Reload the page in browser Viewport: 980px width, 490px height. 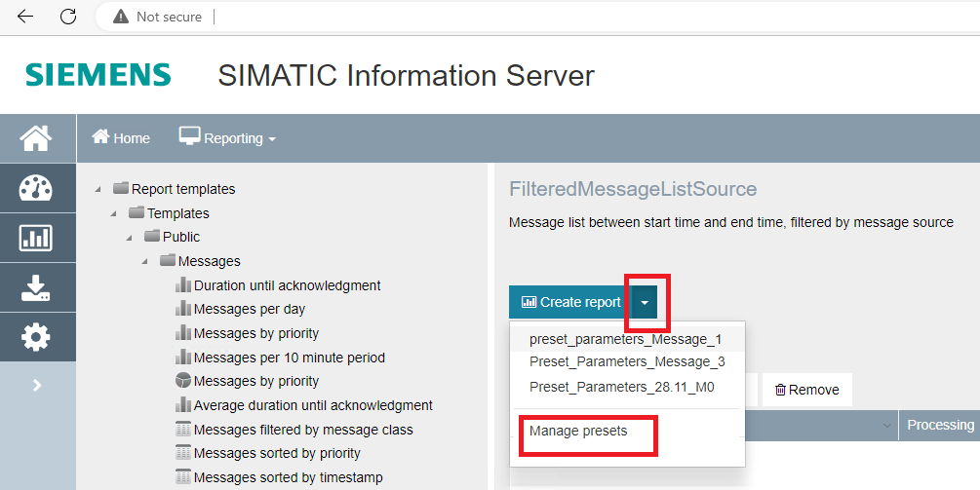pyautogui.click(x=68, y=17)
